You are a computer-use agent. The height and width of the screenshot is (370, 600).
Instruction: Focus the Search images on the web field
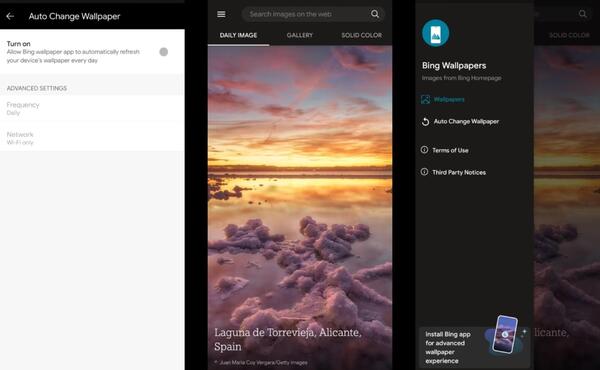313,14
